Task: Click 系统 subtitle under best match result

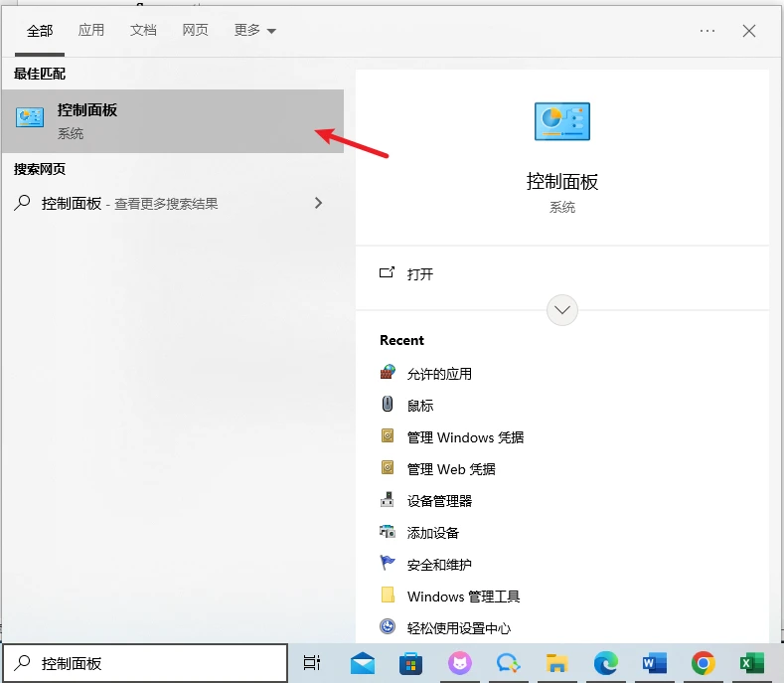Action: point(71,133)
